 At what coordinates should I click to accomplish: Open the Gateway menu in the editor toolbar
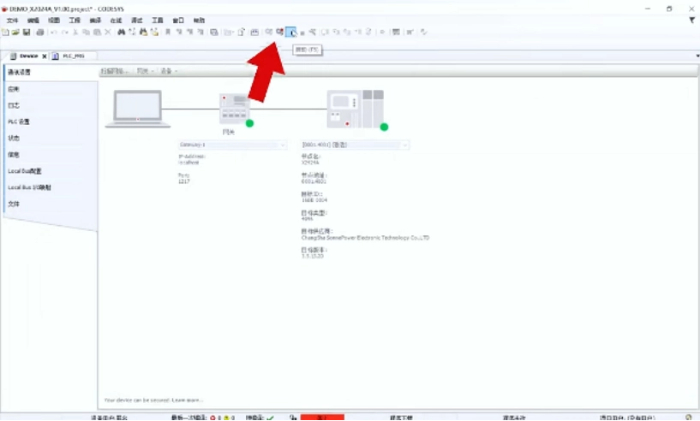[x=145, y=72]
